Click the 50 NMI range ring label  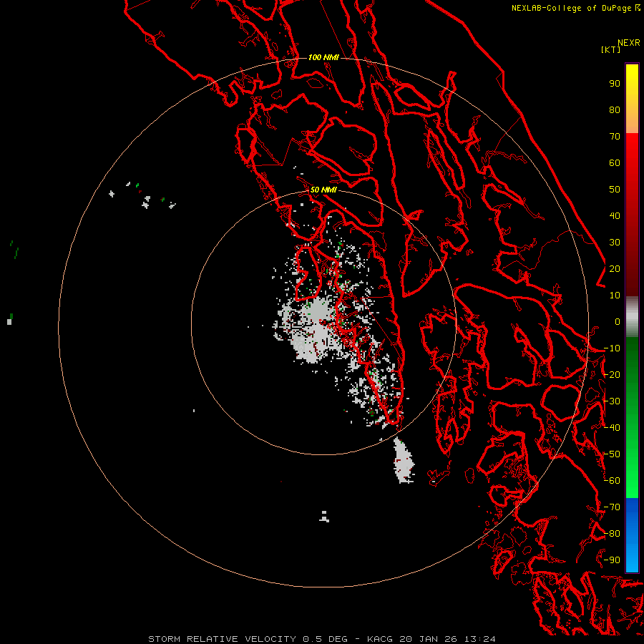click(x=323, y=190)
